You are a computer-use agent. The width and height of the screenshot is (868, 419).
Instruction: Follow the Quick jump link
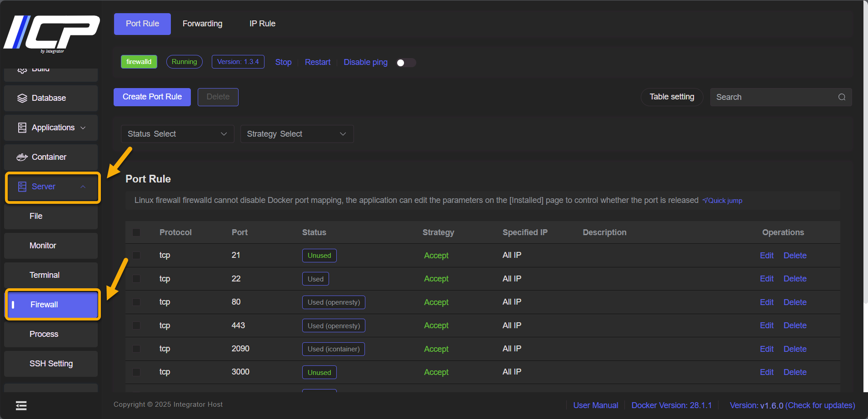click(722, 201)
